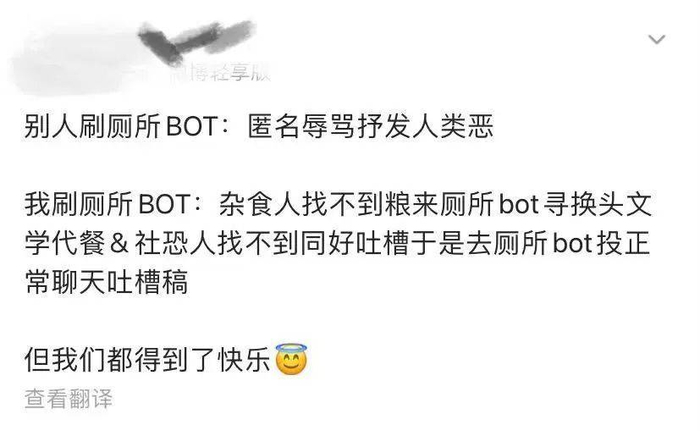The image size is (700, 431).
Task: Open the post options chevron menu
Action: click(x=657, y=39)
